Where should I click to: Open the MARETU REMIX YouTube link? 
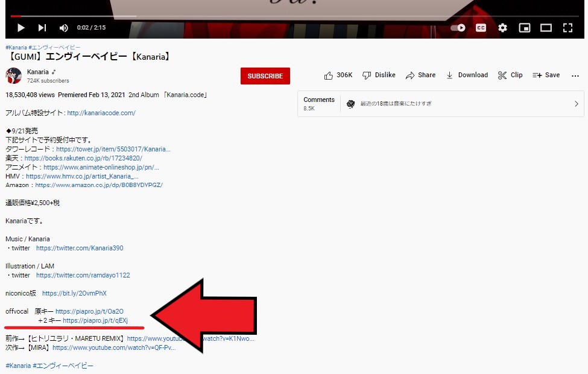point(191,338)
